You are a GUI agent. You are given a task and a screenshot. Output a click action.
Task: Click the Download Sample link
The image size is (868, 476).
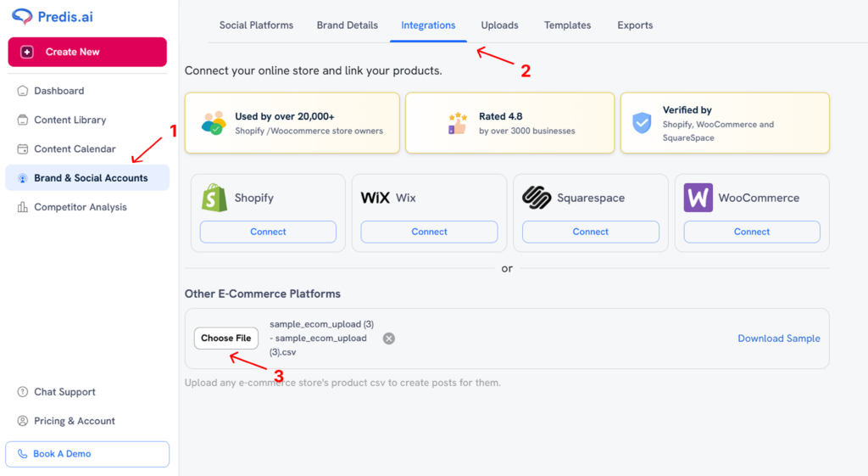[778, 339]
